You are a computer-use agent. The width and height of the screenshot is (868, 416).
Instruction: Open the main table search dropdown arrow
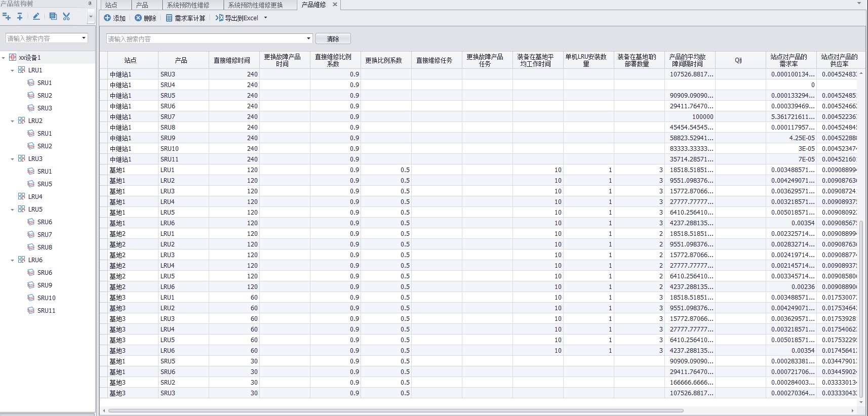tap(308, 38)
